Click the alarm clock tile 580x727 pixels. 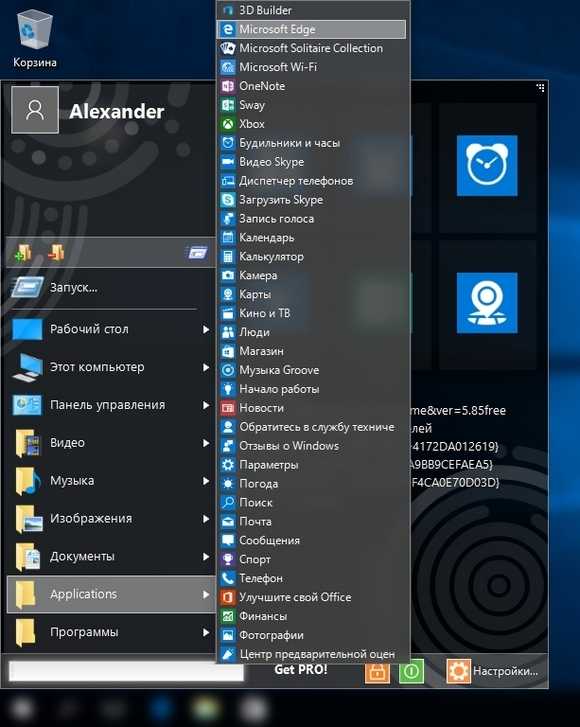pyautogui.click(x=487, y=166)
